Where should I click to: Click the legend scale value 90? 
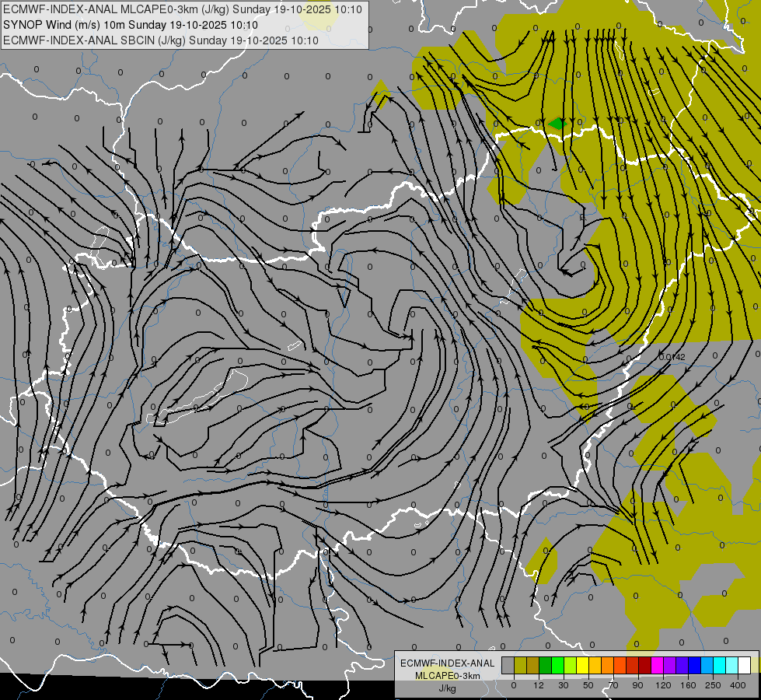click(637, 685)
